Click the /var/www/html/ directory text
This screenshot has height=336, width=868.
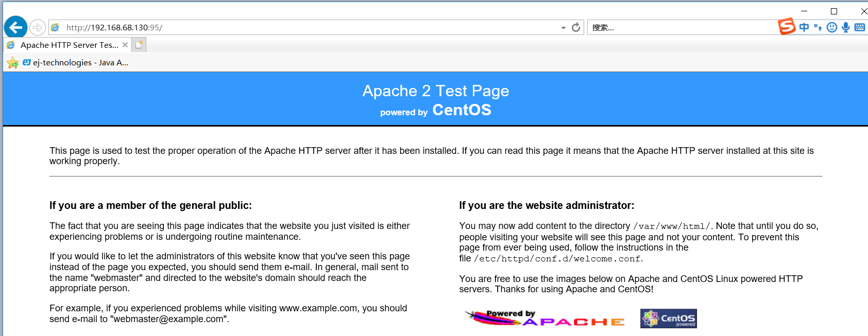coord(672,226)
